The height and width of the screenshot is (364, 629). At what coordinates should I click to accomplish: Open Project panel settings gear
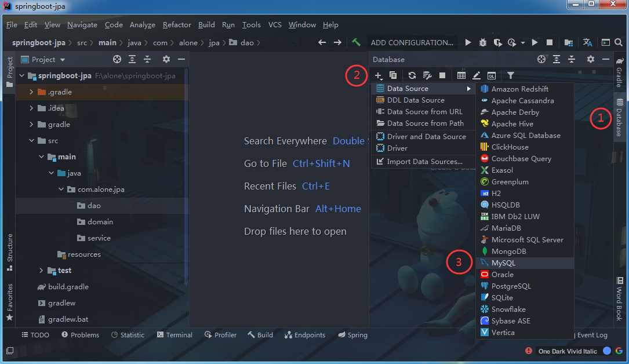coord(166,59)
